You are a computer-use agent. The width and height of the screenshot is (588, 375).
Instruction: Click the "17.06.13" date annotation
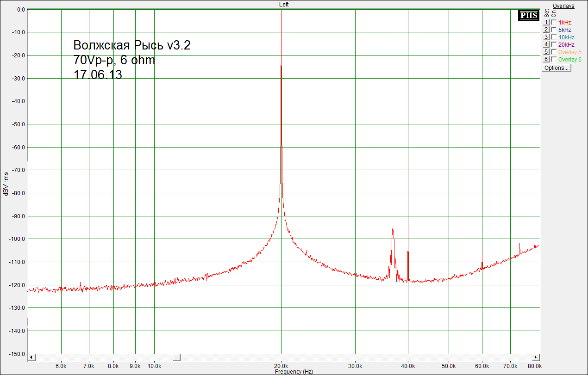[98, 75]
